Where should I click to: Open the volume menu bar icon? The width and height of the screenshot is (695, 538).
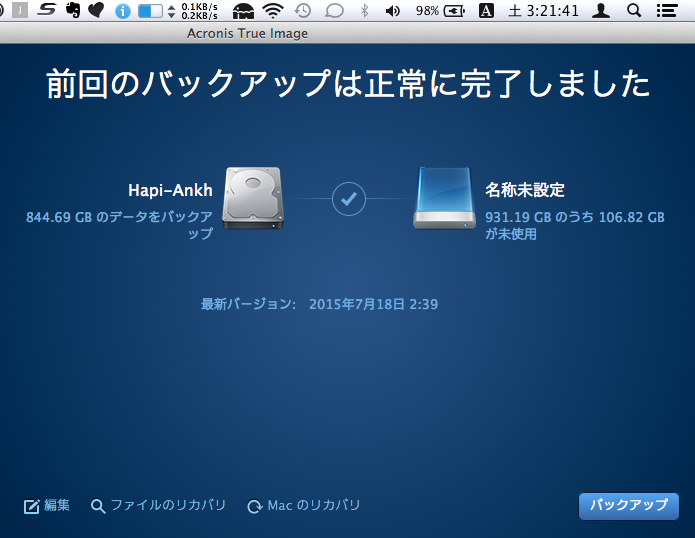coord(393,11)
